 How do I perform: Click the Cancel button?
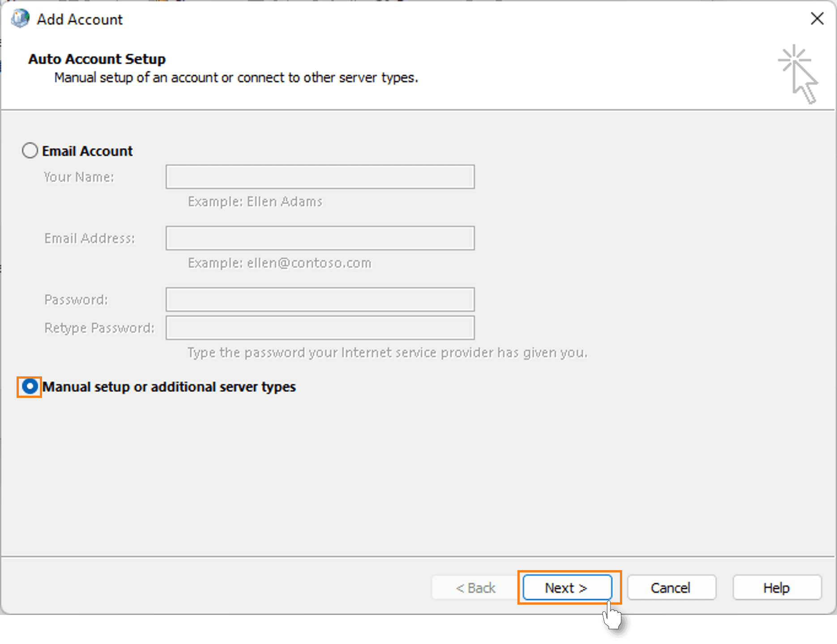pyautogui.click(x=671, y=588)
